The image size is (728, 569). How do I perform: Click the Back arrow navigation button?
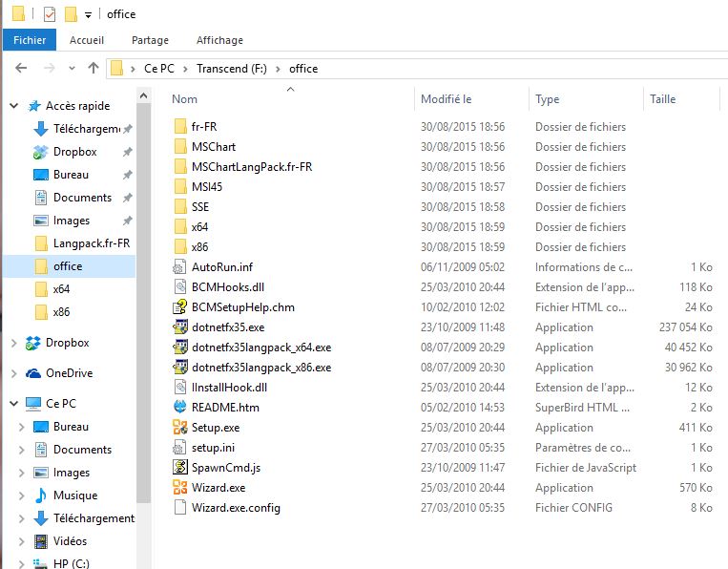(x=21, y=69)
